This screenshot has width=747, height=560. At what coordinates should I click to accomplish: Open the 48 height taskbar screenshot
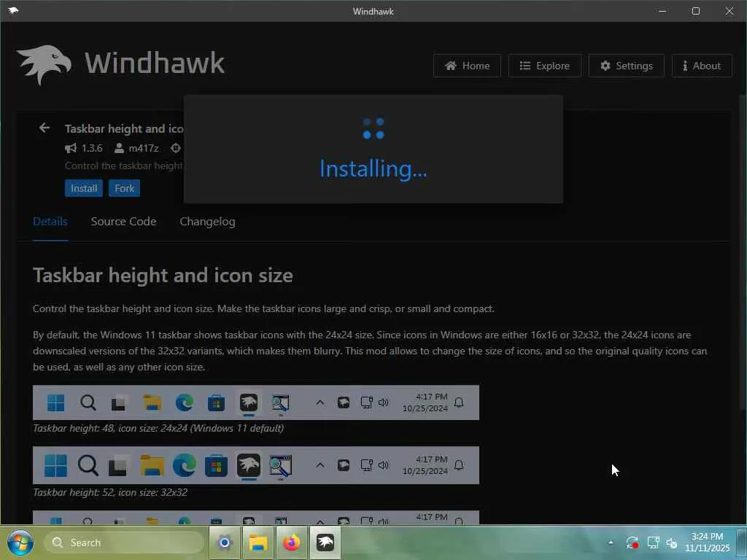coord(256,402)
